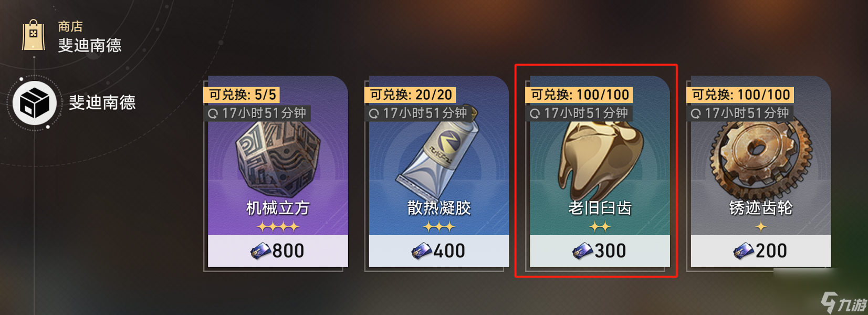Buy 散热凝胶 for 400
This screenshot has height=315, width=868.
(439, 251)
